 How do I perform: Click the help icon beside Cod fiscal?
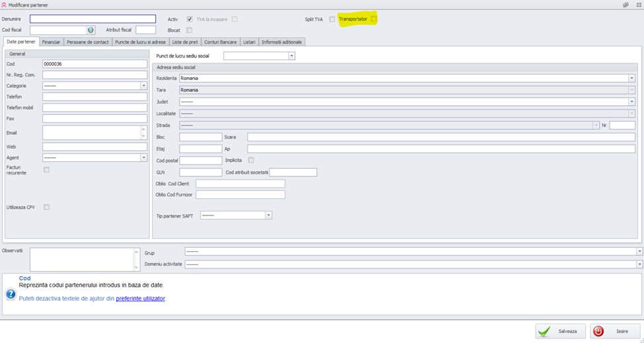tap(91, 30)
